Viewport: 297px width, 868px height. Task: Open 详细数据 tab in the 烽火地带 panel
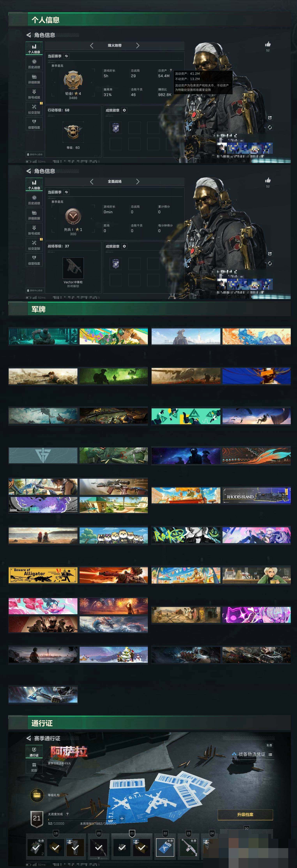[34, 78]
